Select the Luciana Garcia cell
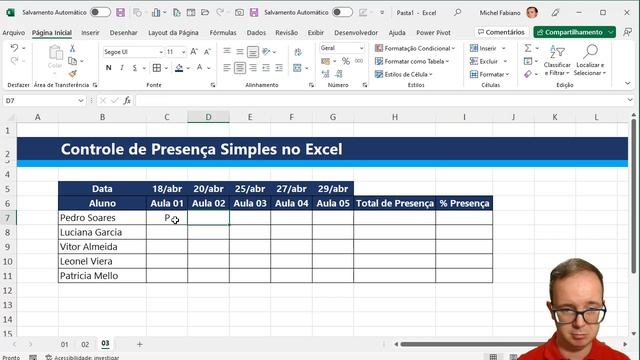640x360 pixels. pos(102,232)
